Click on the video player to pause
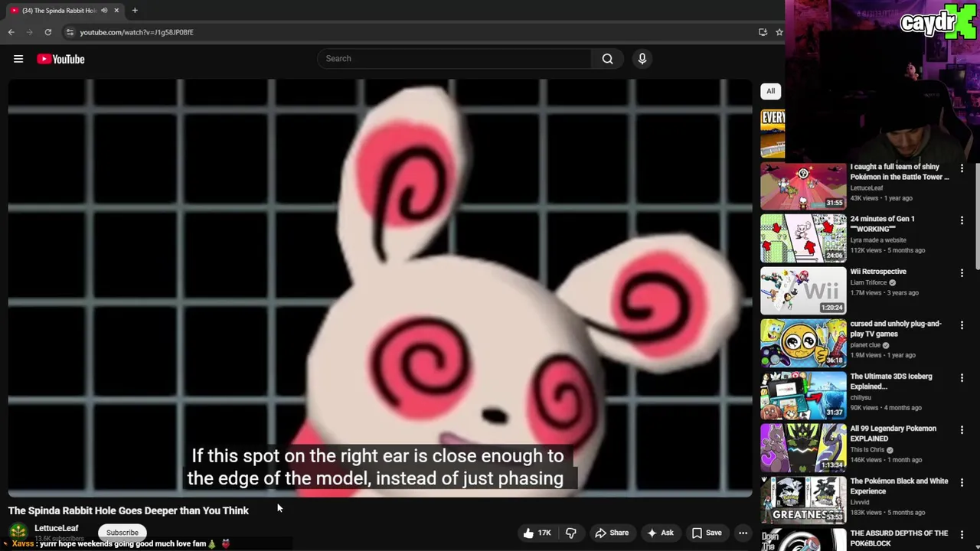 click(x=381, y=288)
